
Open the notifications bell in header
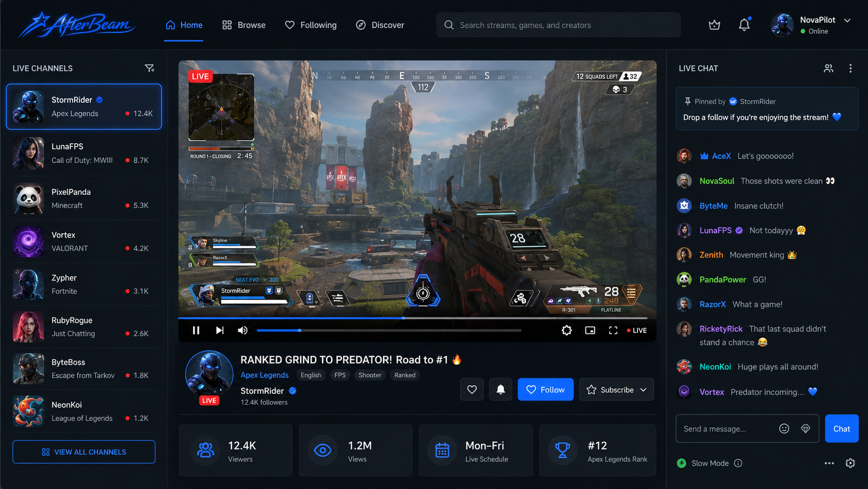(744, 25)
